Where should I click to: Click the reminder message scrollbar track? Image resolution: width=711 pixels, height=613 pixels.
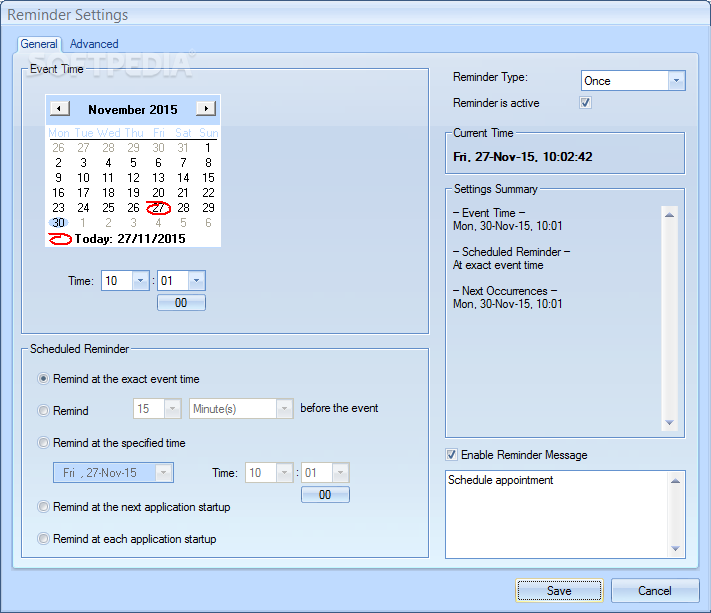pos(675,514)
